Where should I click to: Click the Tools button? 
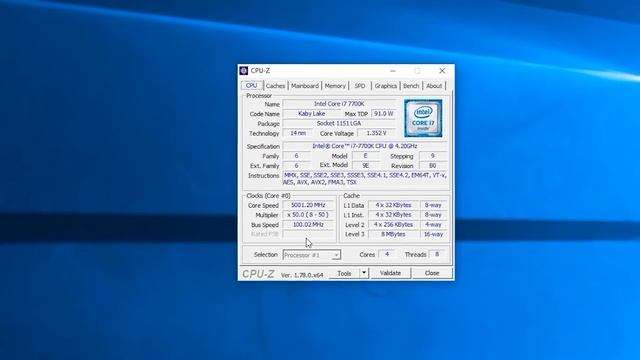[344, 273]
